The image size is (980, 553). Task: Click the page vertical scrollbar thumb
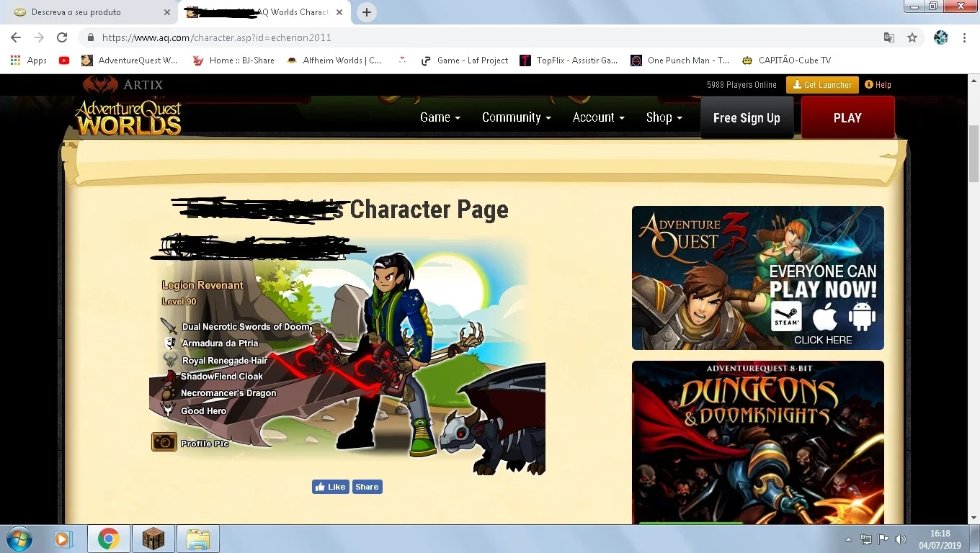click(974, 153)
